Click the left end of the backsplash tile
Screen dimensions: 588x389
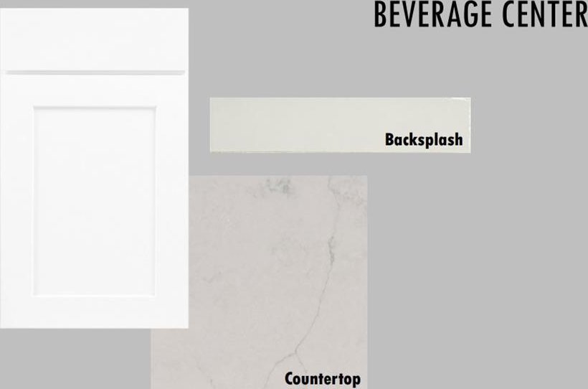[217, 125]
